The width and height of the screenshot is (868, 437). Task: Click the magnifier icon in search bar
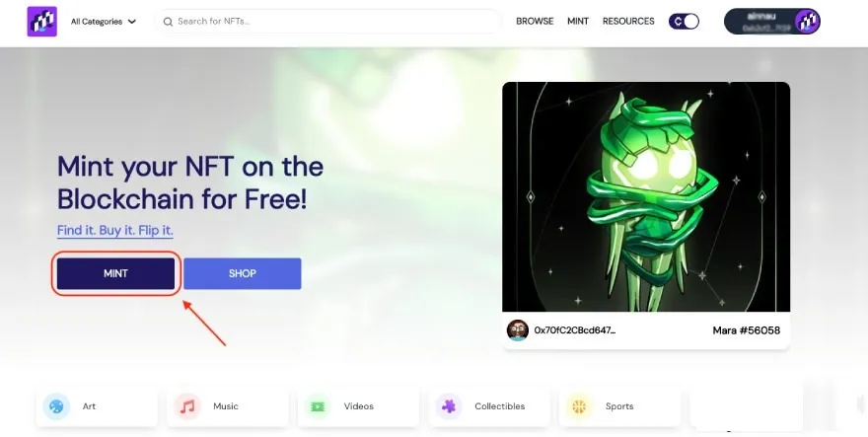click(168, 22)
